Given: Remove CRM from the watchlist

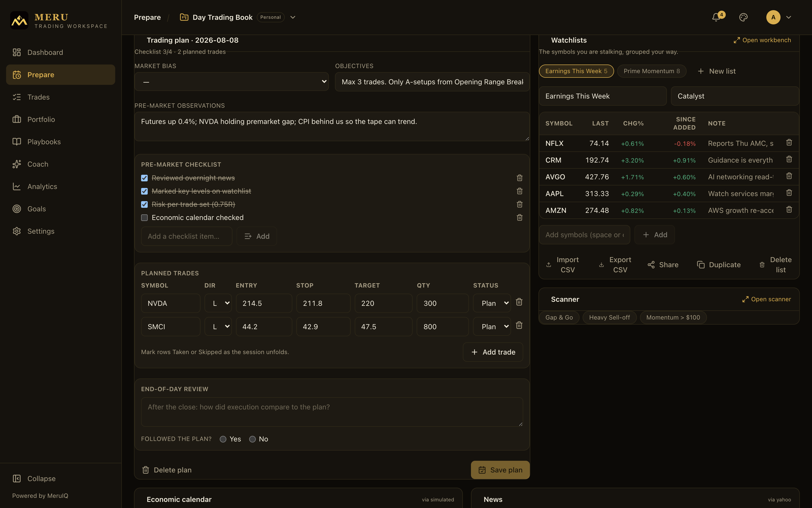Looking at the screenshot, I should click(x=789, y=159).
